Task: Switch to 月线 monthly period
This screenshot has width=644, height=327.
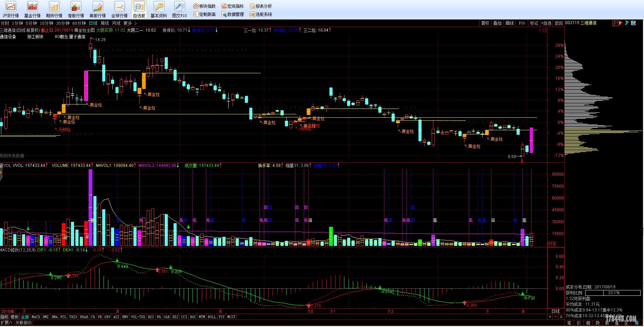Action: [116, 23]
